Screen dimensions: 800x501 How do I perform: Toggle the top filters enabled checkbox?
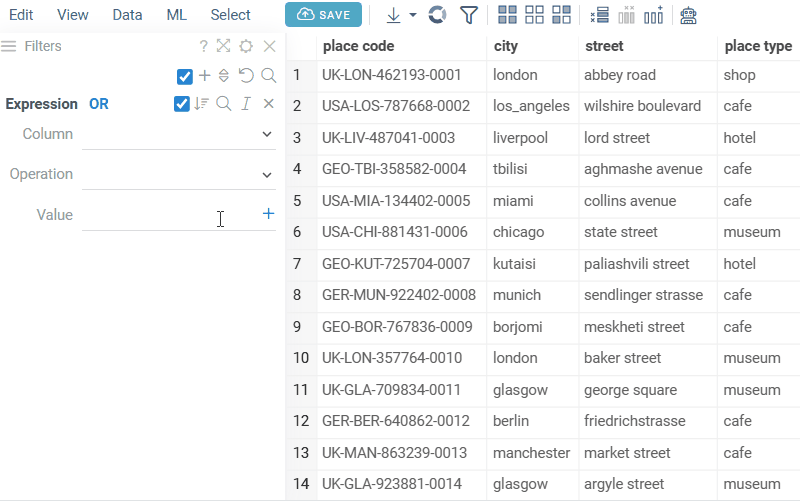coord(185,77)
